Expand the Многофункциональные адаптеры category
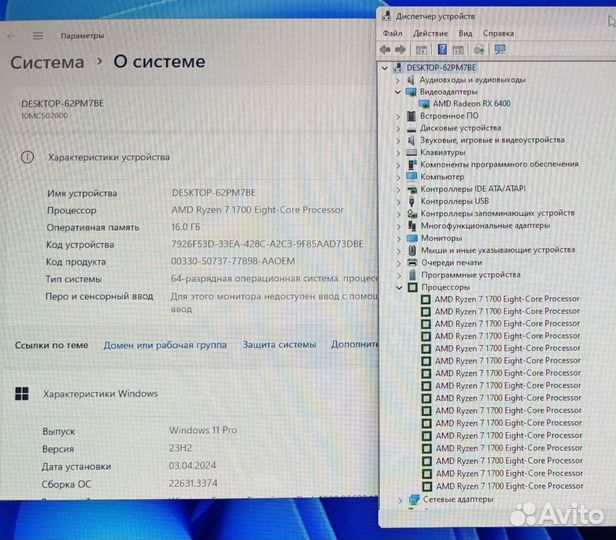This screenshot has height=540, width=616. click(399, 227)
